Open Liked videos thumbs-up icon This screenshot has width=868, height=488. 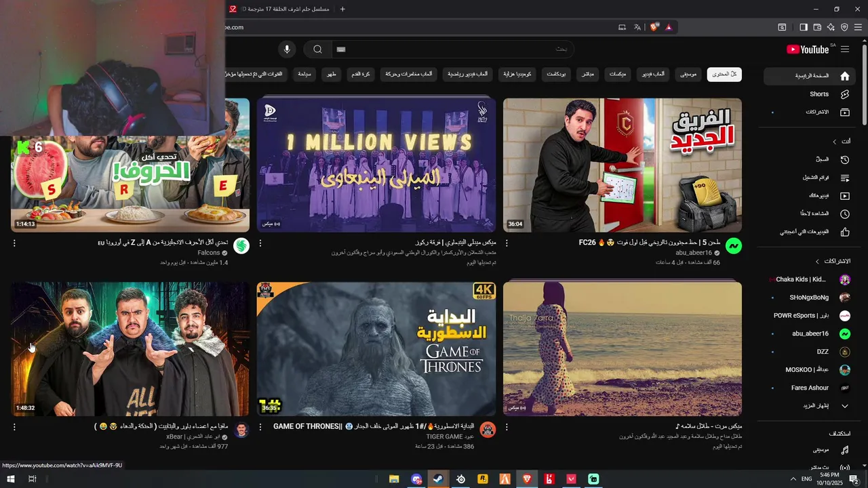point(844,232)
